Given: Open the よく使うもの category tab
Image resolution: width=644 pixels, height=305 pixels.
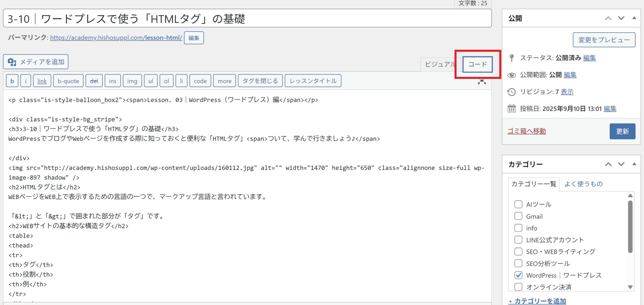Looking at the screenshot, I should (583, 184).
